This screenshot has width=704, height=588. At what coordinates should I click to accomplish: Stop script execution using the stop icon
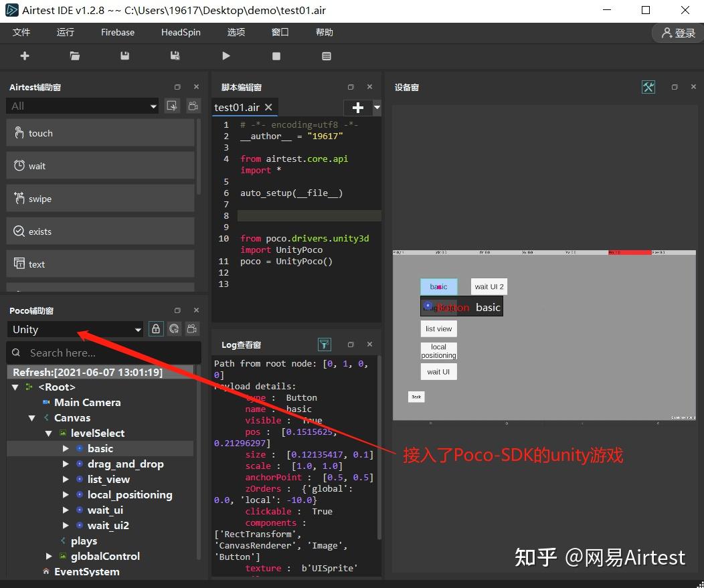pyautogui.click(x=276, y=56)
